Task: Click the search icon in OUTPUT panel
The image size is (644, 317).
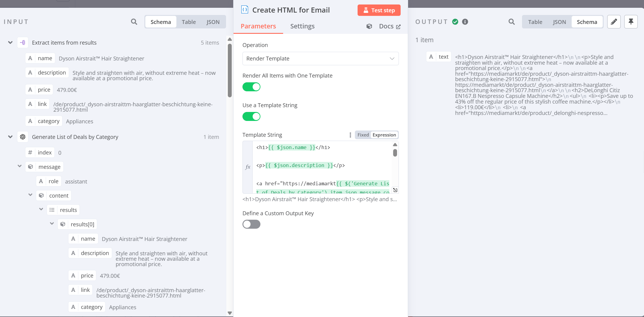Action: tap(512, 22)
